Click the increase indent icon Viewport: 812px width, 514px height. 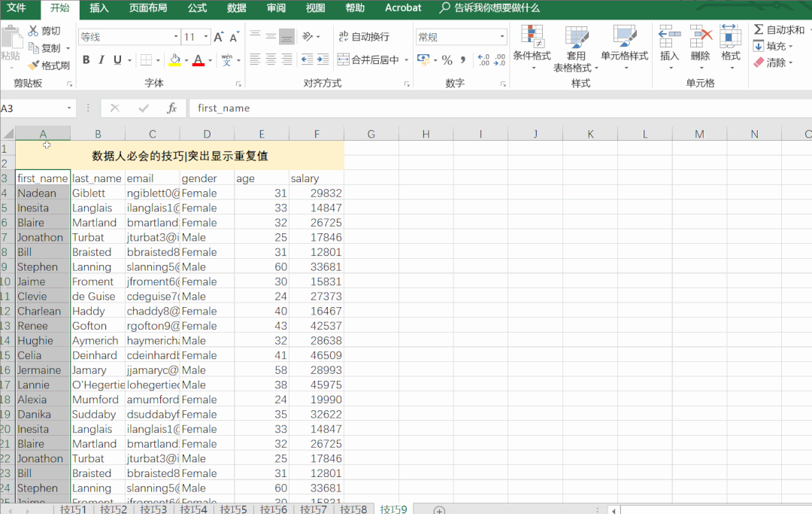pos(323,59)
